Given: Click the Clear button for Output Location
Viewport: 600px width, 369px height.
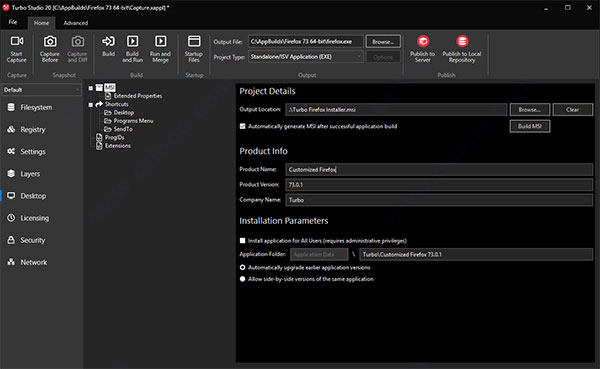Looking at the screenshot, I should pos(573,110).
